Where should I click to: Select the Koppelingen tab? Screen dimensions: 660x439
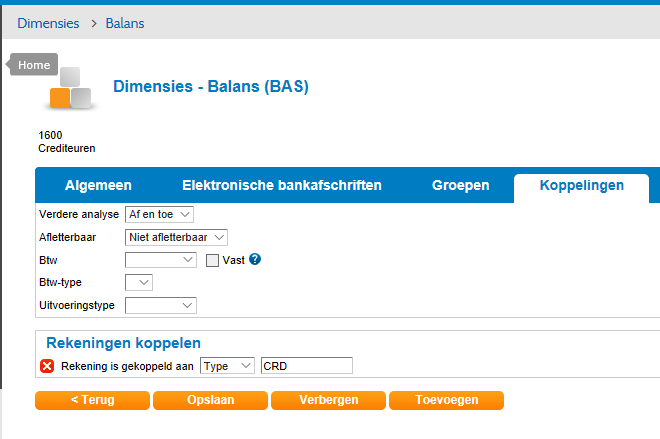point(581,186)
